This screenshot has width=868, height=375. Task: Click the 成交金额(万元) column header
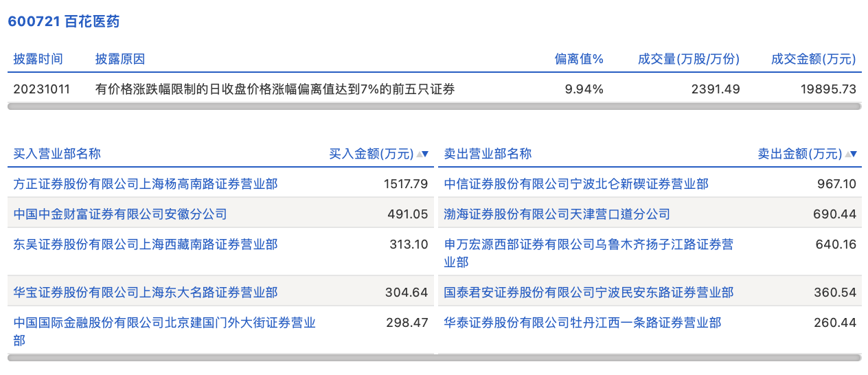[814, 59]
